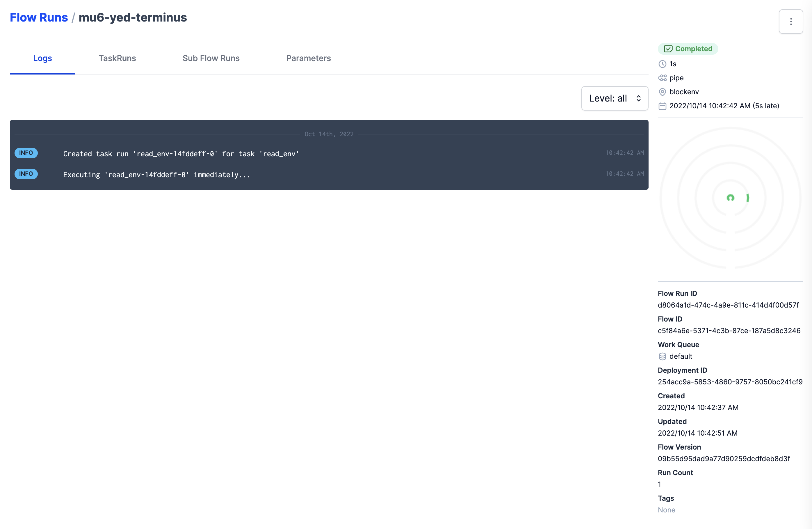Select the green task node in the radar chart
The image size is (812, 529).
coord(731,198)
